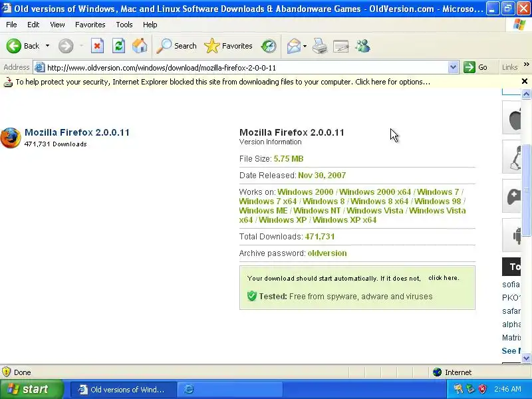Click the Mail envelope icon

[293, 46]
